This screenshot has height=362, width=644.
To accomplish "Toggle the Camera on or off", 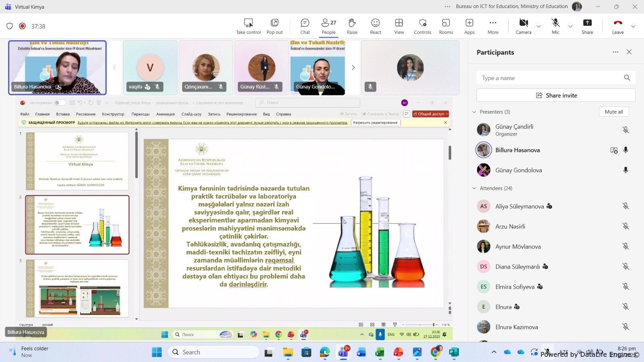I will pos(523,26).
